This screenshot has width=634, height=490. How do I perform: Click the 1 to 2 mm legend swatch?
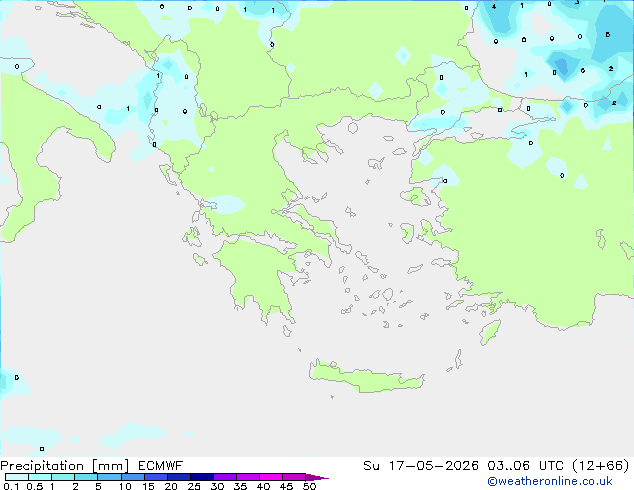coord(63,477)
